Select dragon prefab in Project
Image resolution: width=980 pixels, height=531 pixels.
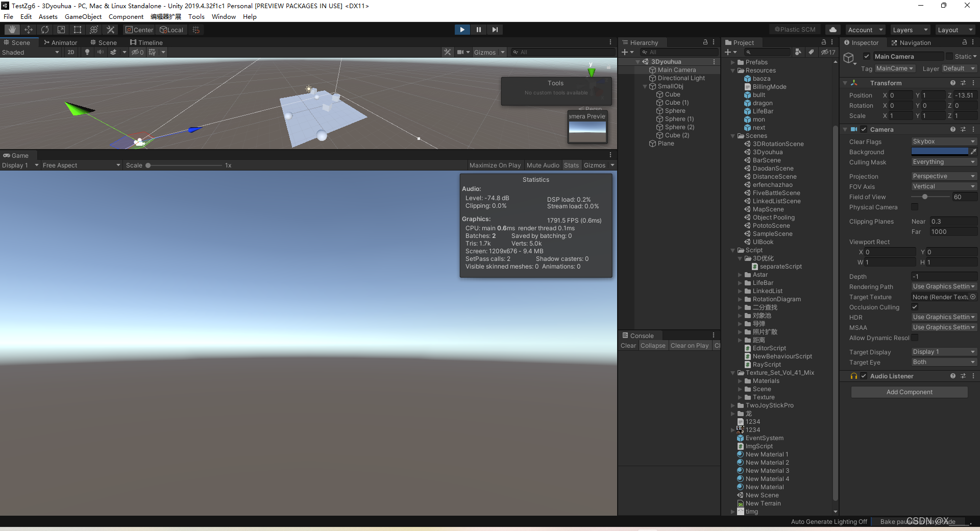coord(762,103)
